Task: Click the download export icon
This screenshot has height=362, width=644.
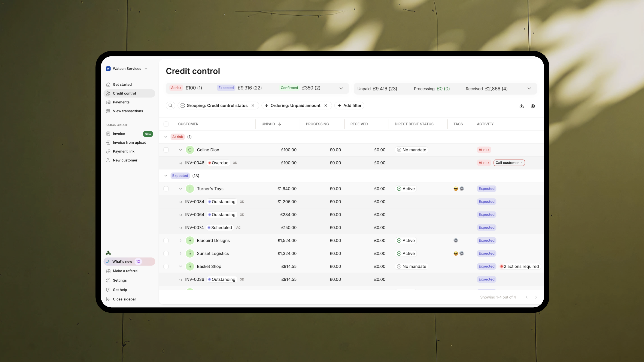Action: (x=522, y=106)
